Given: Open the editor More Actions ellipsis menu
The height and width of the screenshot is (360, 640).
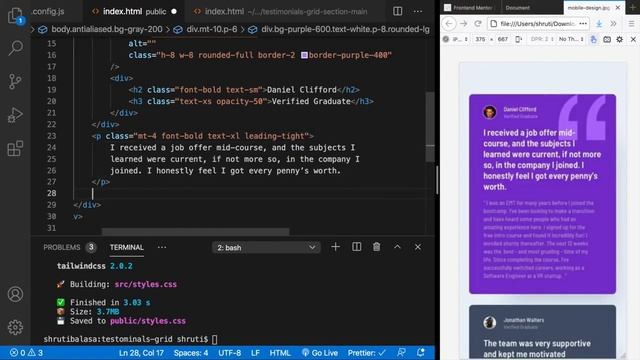Looking at the screenshot, I should click(x=418, y=11).
